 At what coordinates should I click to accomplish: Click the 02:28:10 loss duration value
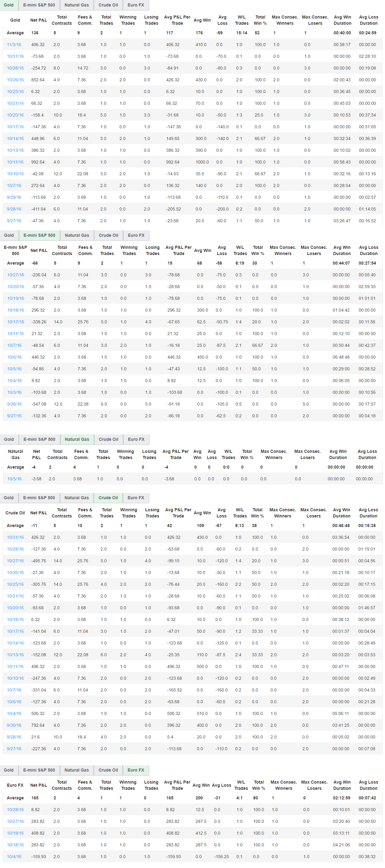pyautogui.click(x=367, y=56)
